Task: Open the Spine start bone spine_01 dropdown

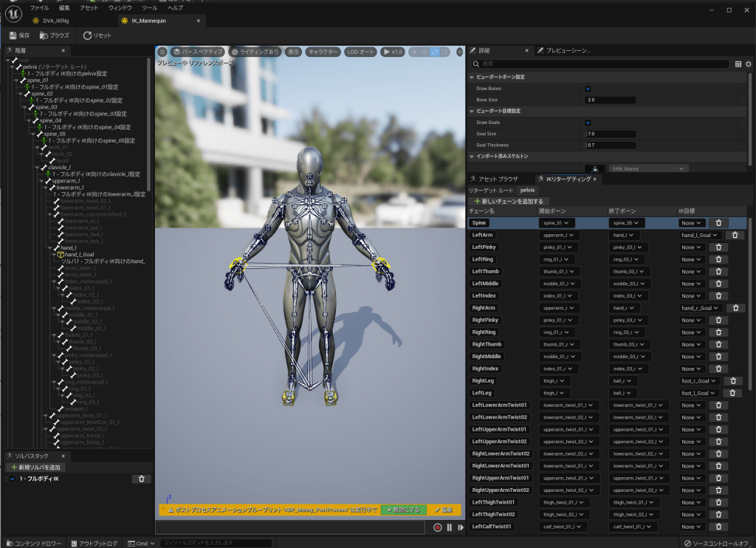Action: tap(558, 223)
